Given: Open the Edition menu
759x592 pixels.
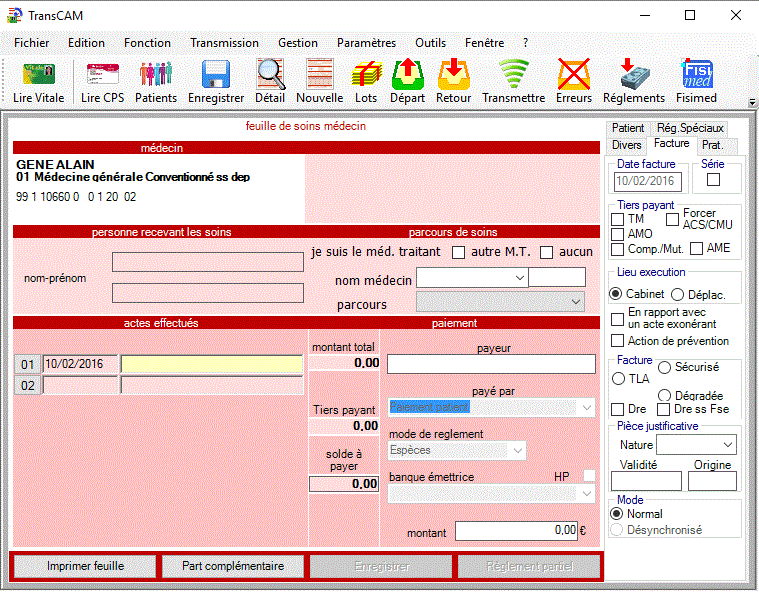Looking at the screenshot, I should 86,43.
